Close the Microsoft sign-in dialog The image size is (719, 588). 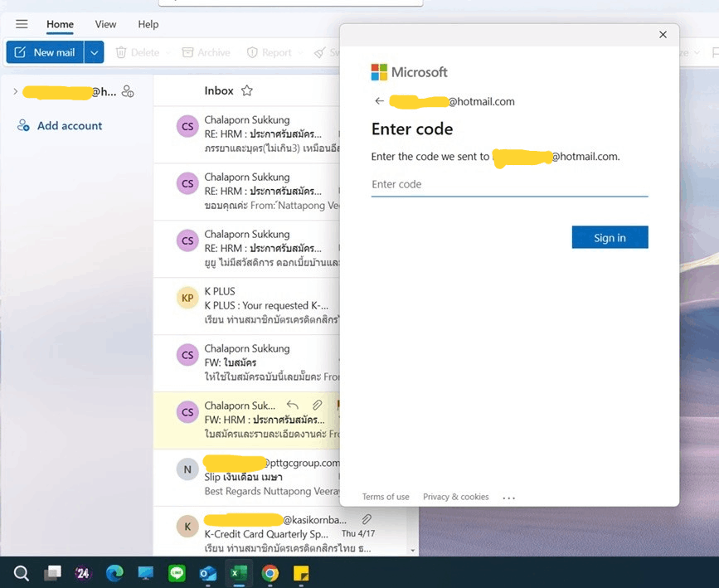coord(663,35)
